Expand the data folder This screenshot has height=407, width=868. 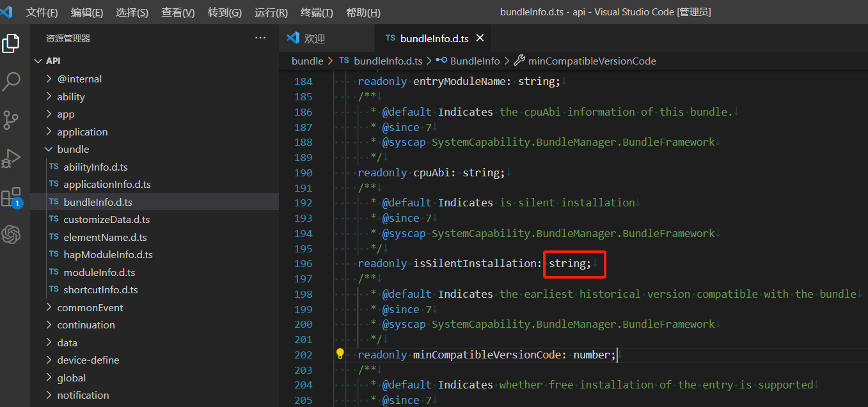point(154,342)
